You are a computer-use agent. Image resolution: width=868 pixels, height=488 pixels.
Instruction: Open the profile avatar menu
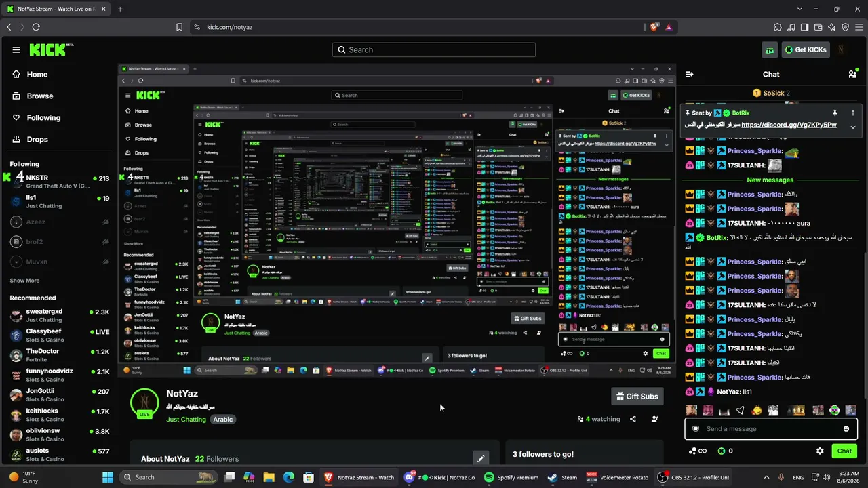click(x=842, y=49)
